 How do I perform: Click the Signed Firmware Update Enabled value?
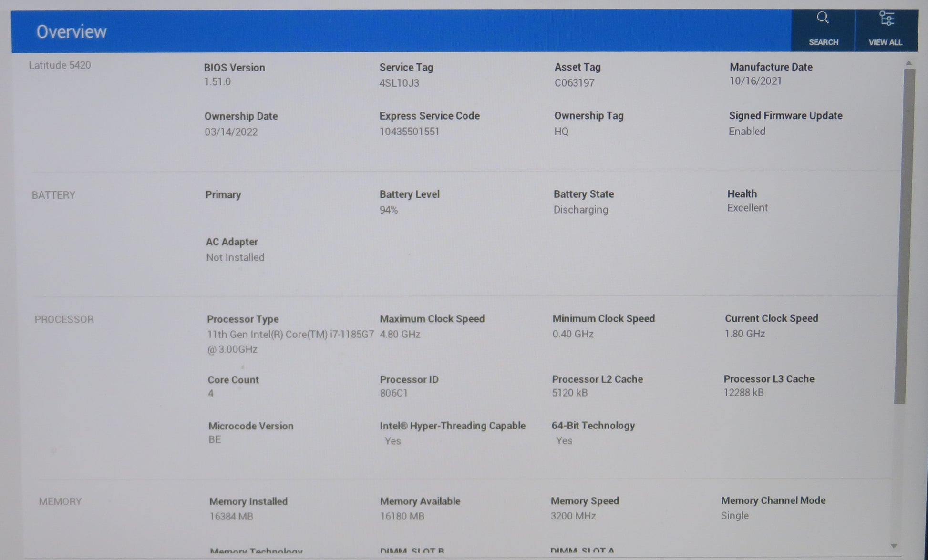point(747,131)
